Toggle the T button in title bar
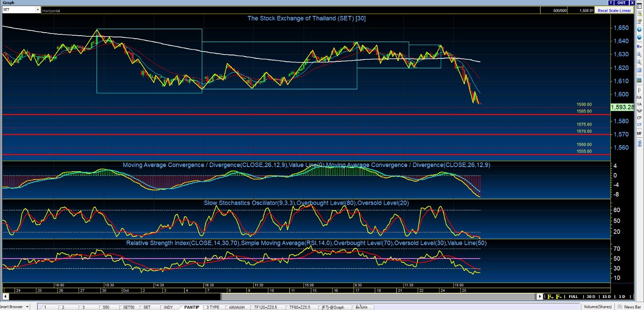This screenshot has width=644, height=310. pyautogui.click(x=623, y=3)
